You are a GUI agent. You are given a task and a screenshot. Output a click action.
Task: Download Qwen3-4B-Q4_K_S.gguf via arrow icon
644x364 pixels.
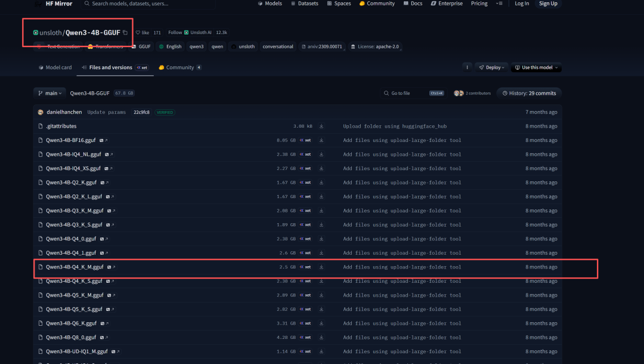pos(321,281)
